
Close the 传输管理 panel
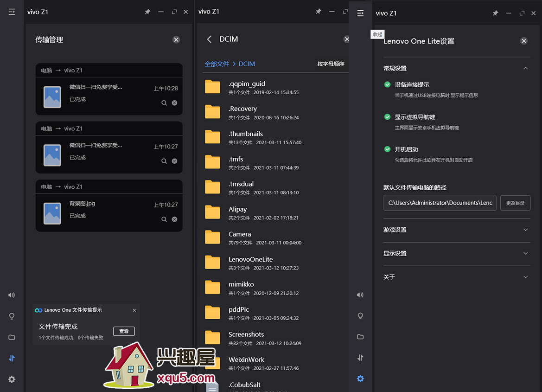point(176,40)
